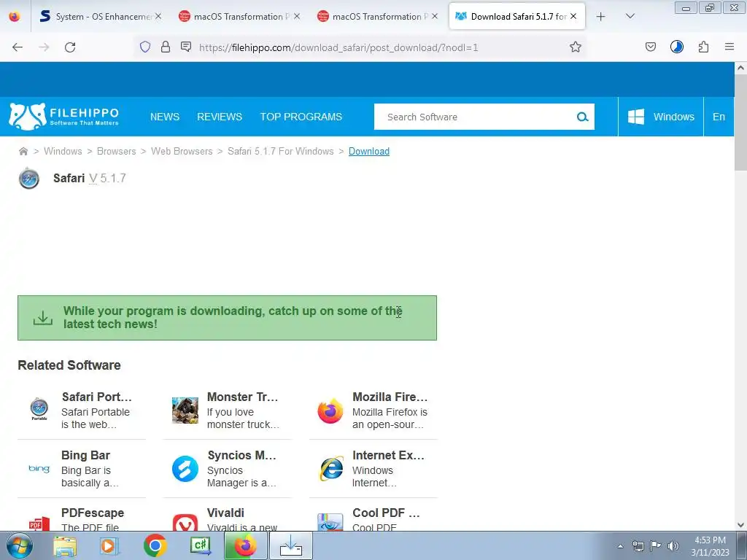Go to the Browsers breadcrumb link
The height and width of the screenshot is (560, 747).
coord(116,152)
